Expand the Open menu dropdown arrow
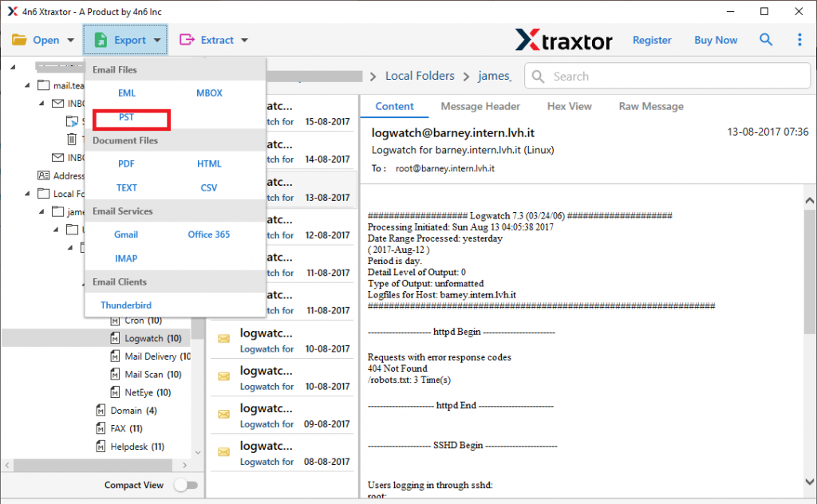Image resolution: width=817 pixels, height=504 pixels. 69,40
